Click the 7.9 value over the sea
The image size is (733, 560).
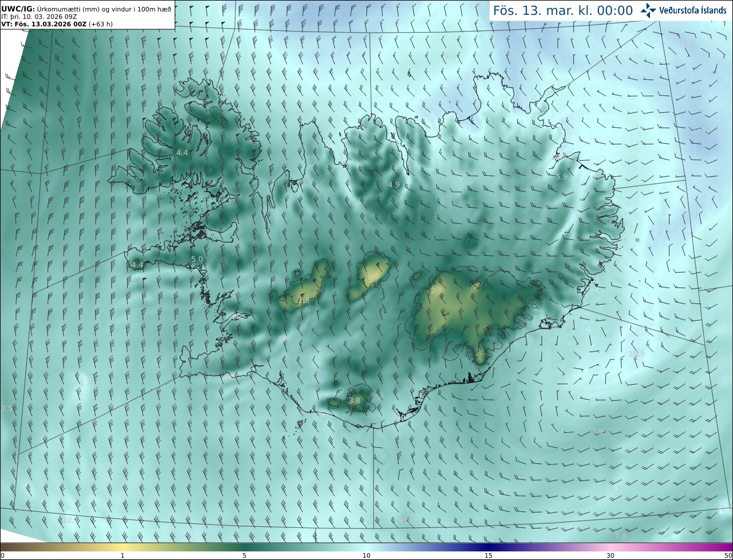(598, 432)
